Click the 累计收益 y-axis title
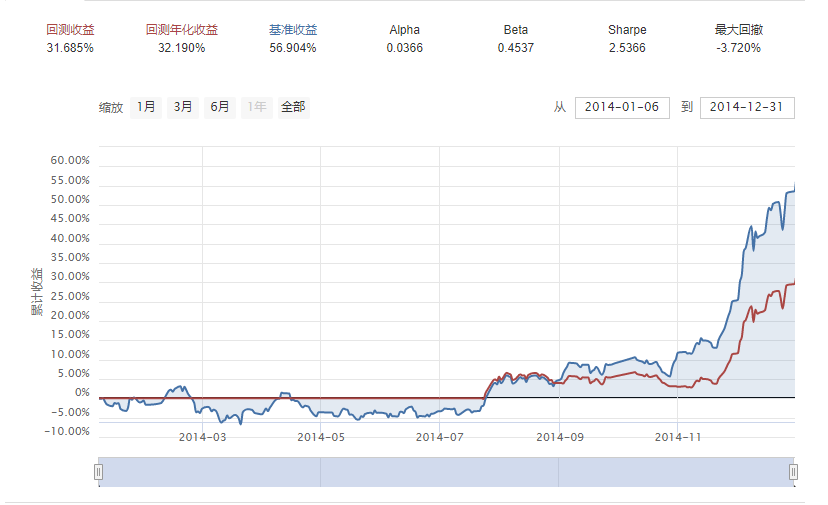The width and height of the screenshot is (828, 505). pyautogui.click(x=37, y=292)
